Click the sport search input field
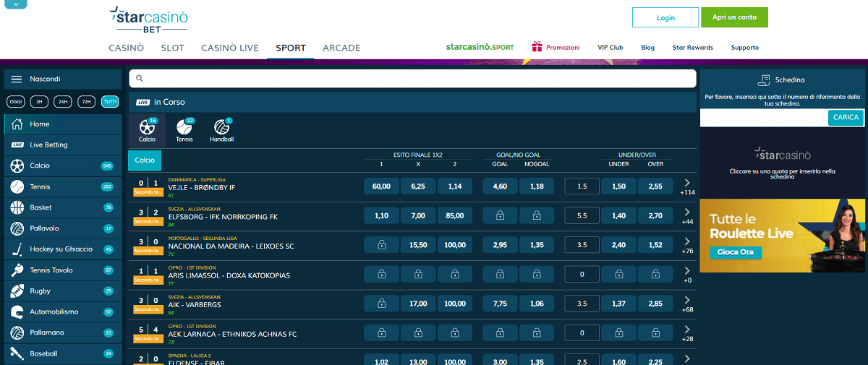 coord(412,78)
